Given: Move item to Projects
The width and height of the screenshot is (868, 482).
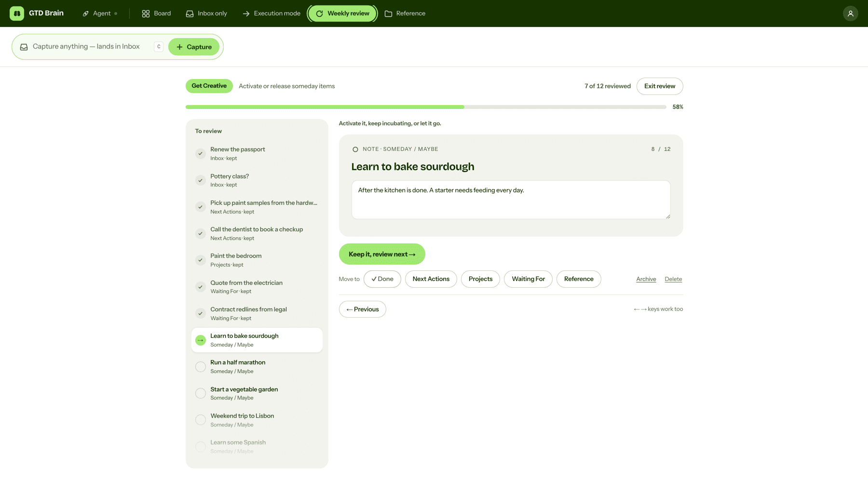Looking at the screenshot, I should 480,279.
